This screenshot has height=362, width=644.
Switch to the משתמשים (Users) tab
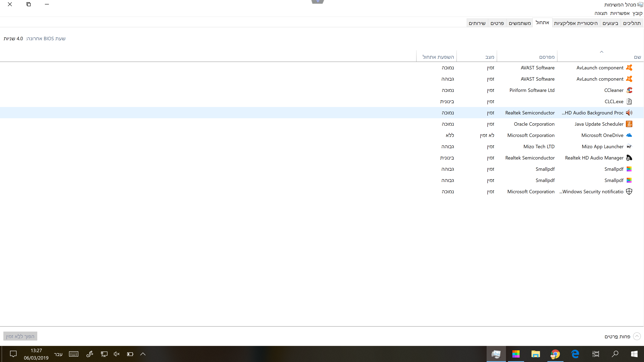point(520,23)
